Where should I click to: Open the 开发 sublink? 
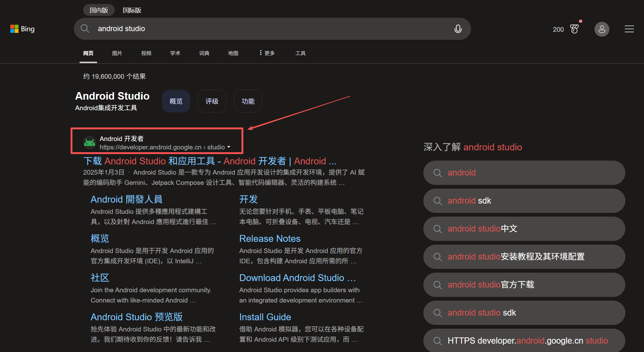tap(248, 199)
